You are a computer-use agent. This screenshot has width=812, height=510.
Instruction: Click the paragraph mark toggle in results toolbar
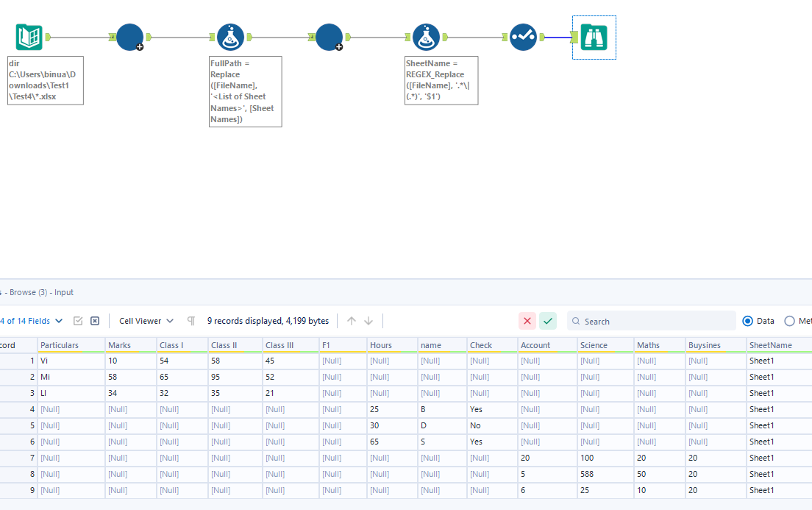190,320
